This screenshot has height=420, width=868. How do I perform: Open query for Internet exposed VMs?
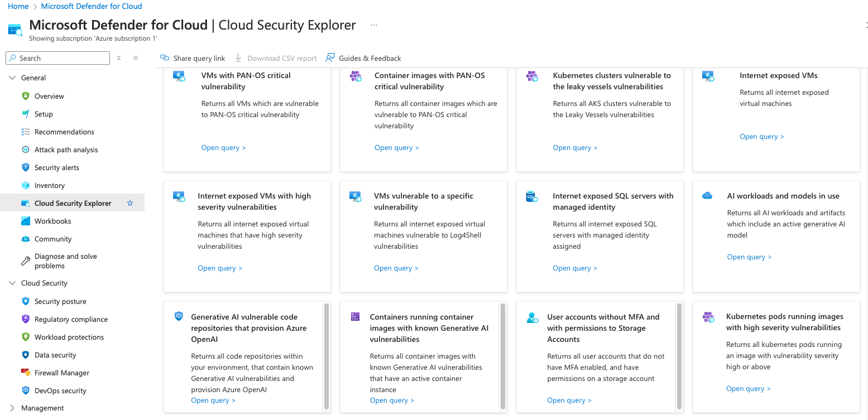coord(762,137)
